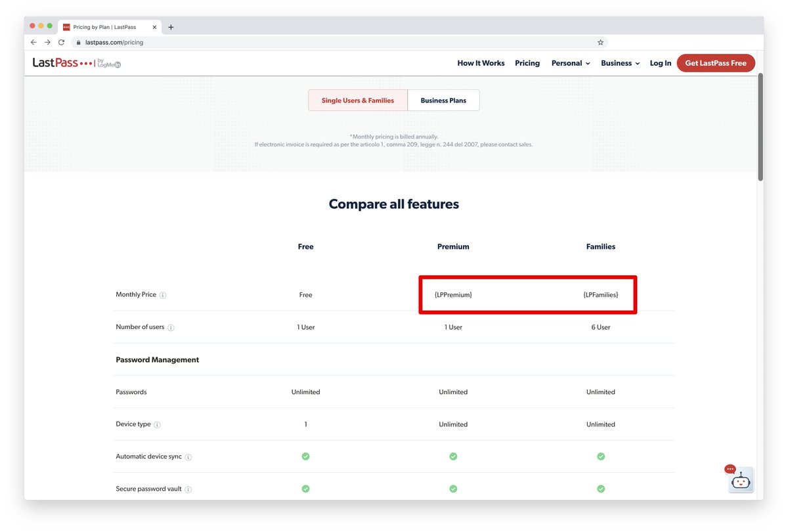The image size is (788, 532).
Task: Open the chatbot robot assistant
Action: 741,480
